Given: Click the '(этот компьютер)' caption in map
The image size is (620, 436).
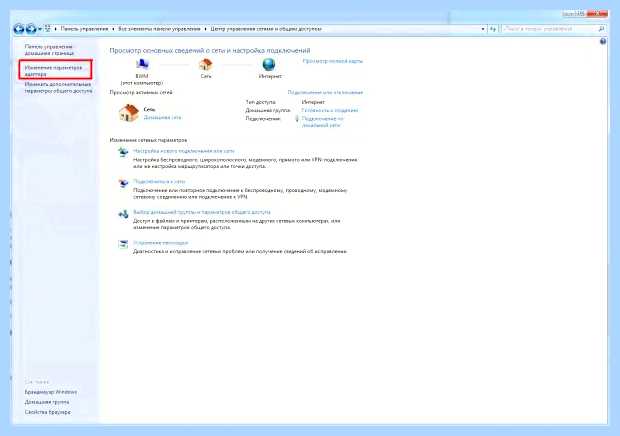Looking at the screenshot, I should coord(142,83).
